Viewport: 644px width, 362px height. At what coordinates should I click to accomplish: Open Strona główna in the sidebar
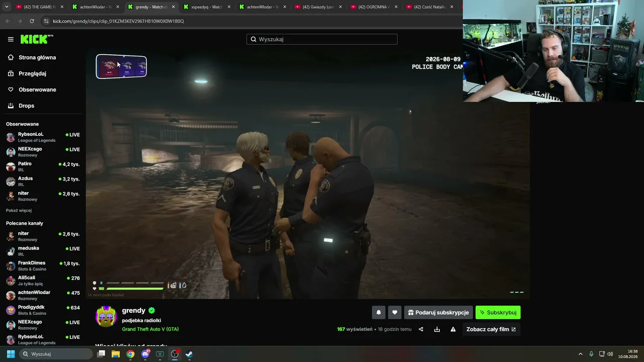(x=37, y=57)
